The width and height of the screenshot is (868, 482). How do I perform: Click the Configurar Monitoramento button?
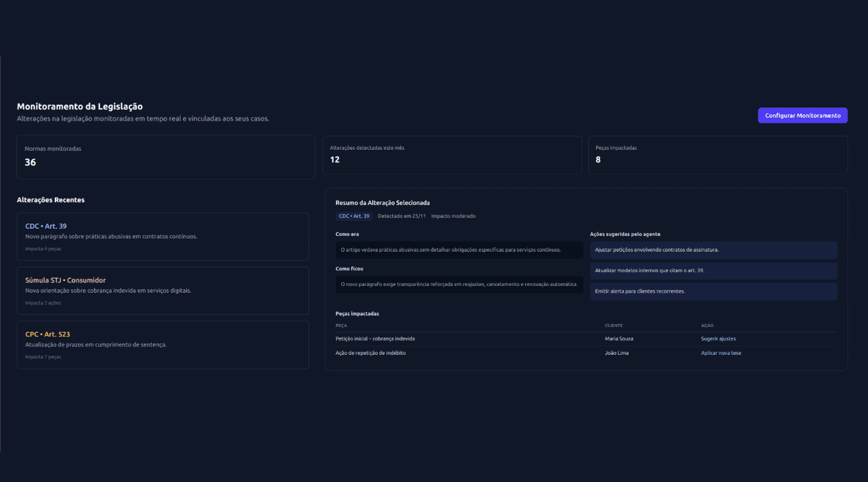click(x=802, y=115)
